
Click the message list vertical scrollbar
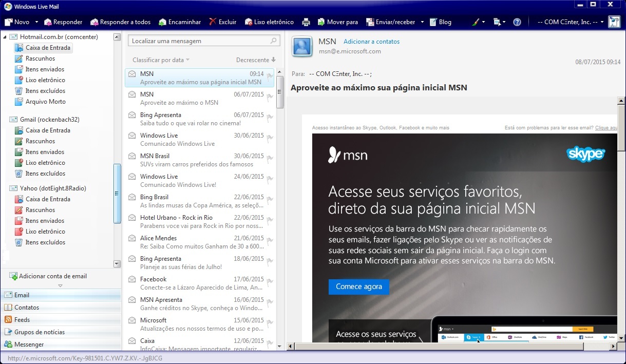coord(280,92)
